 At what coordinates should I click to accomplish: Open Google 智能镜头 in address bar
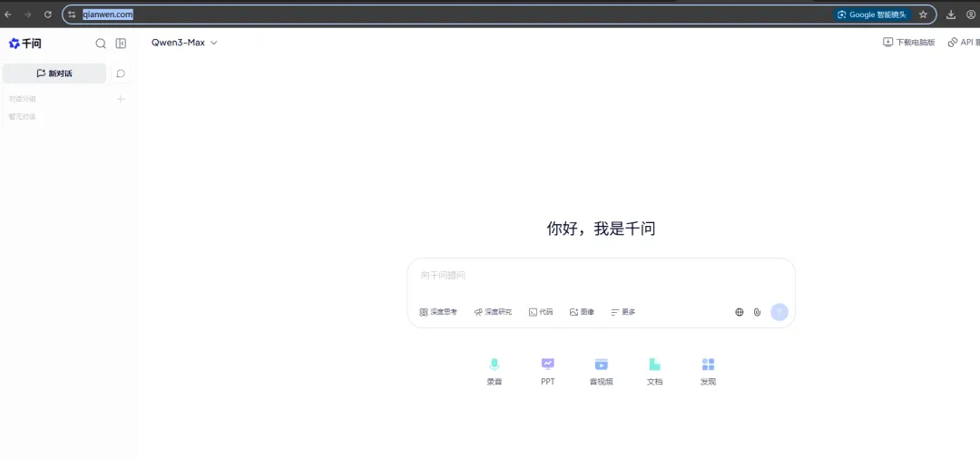[x=873, y=15]
